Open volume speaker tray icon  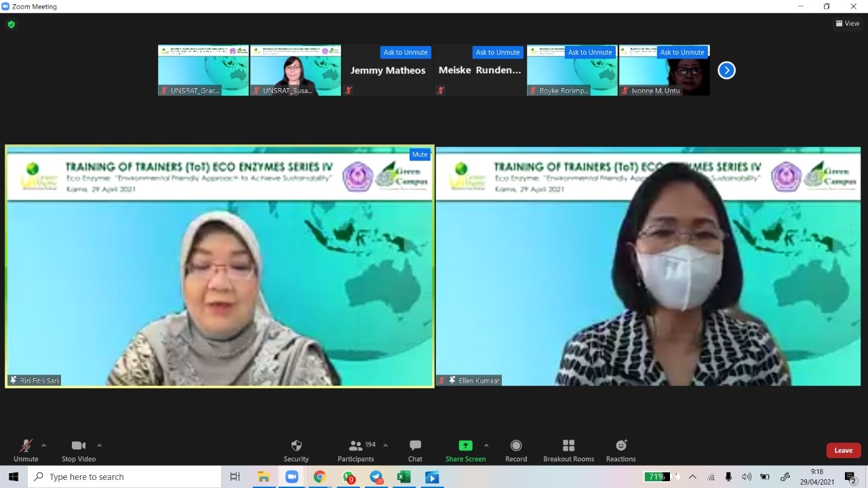tap(747, 477)
